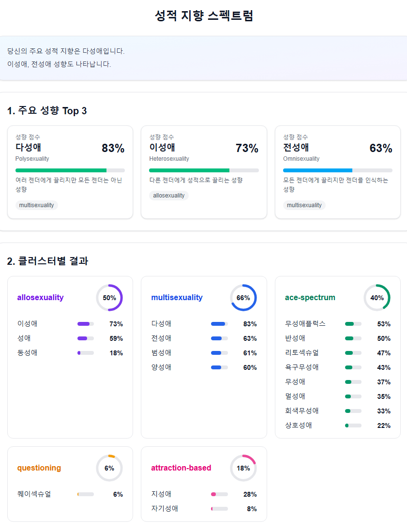Select the attraction-based cluster heading
The width and height of the screenshot is (407, 532).
pyautogui.click(x=181, y=468)
